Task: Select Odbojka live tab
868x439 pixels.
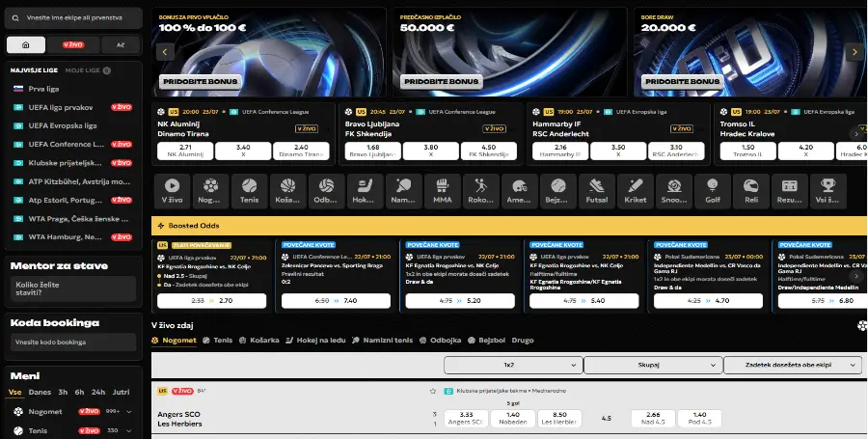Action: [440, 340]
